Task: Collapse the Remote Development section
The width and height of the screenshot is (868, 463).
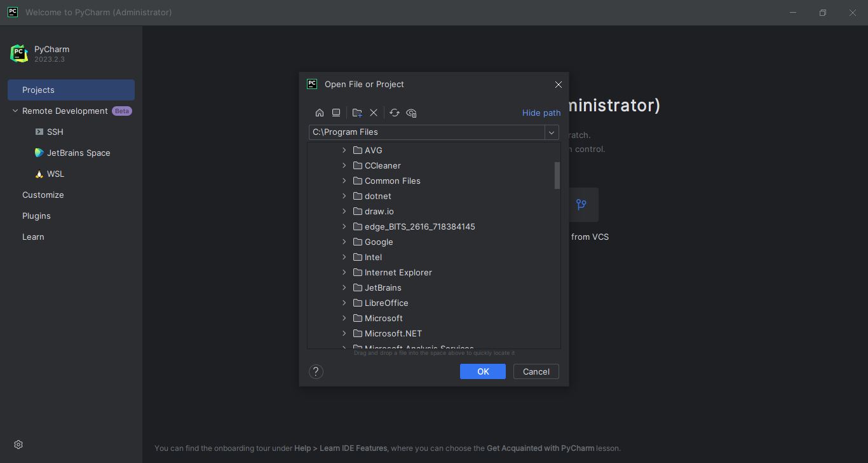Action: click(x=15, y=111)
